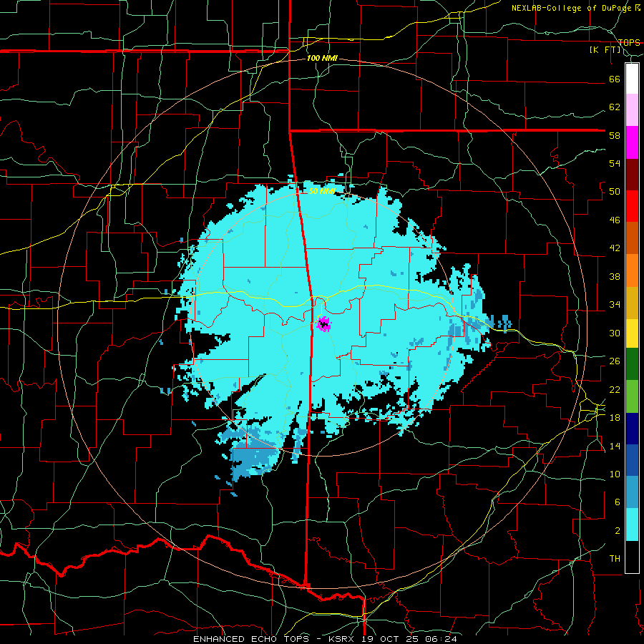
Task: Choose the light green legend swatch
Action: point(632,396)
